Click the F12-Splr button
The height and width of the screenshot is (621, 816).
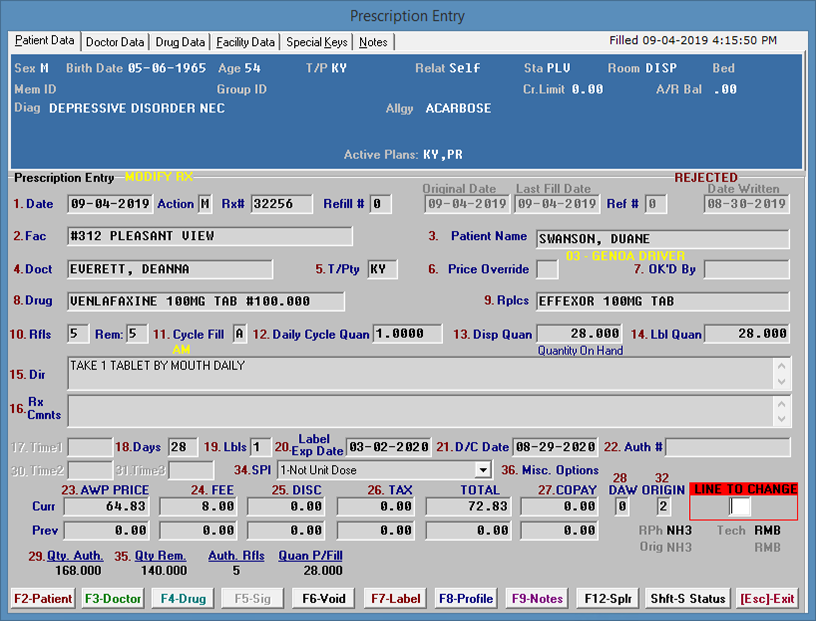(609, 598)
